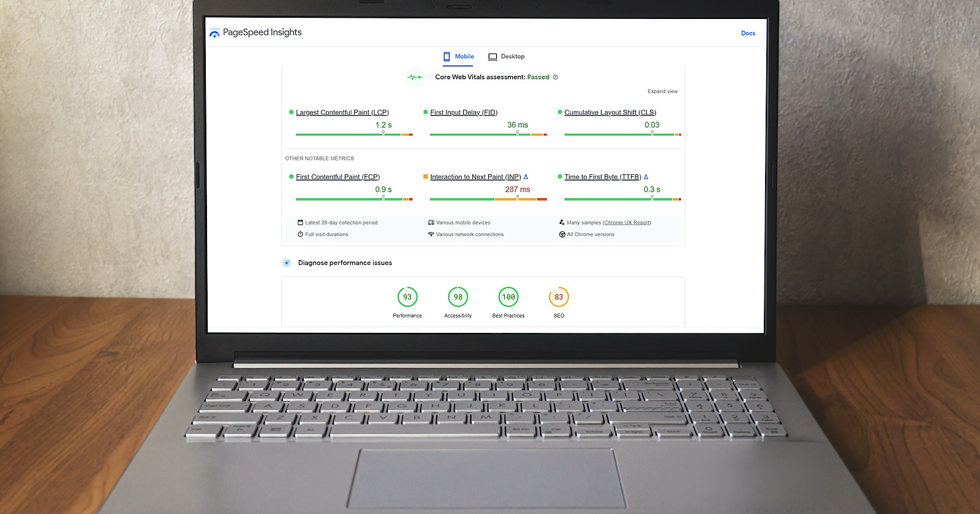Click the FID distribution bar
This screenshot has width=980, height=514.
coord(488,135)
